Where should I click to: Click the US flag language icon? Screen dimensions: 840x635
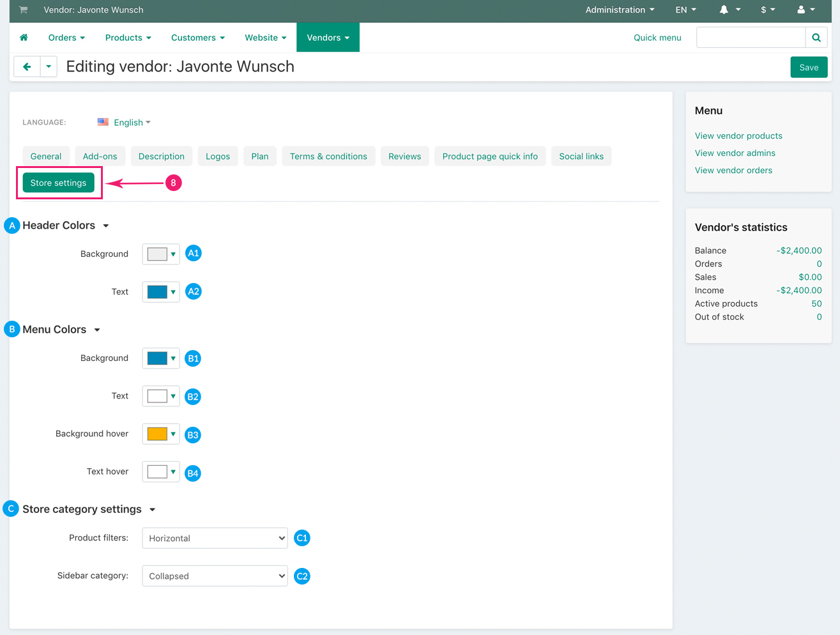(x=103, y=122)
